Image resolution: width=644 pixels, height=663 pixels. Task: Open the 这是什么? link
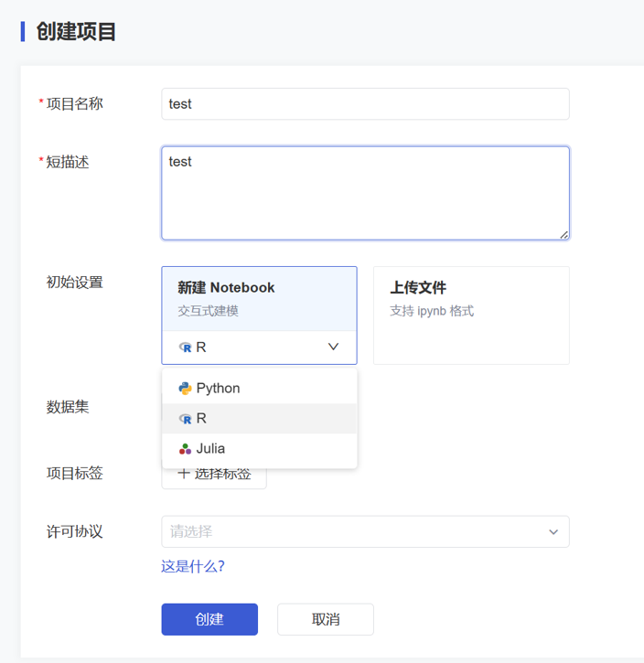point(193,566)
